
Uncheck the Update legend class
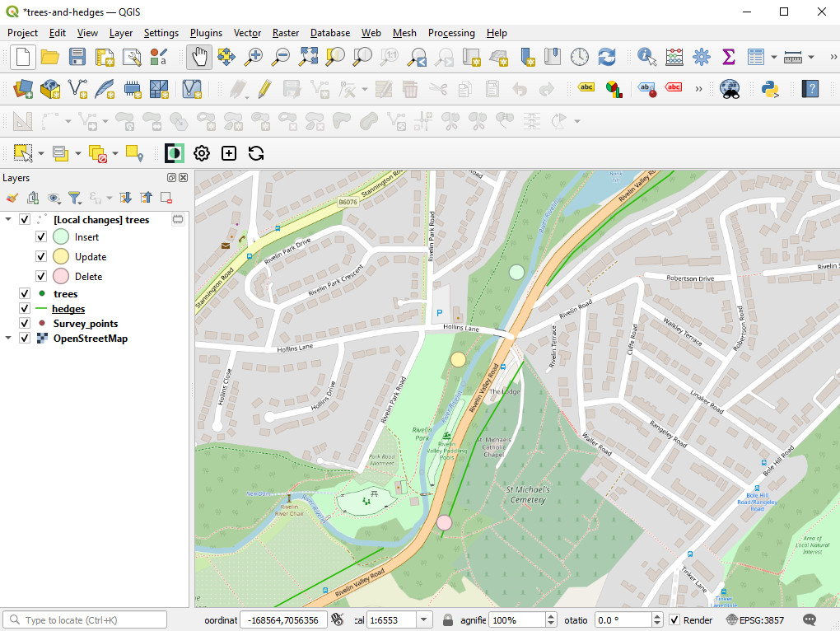[41, 256]
